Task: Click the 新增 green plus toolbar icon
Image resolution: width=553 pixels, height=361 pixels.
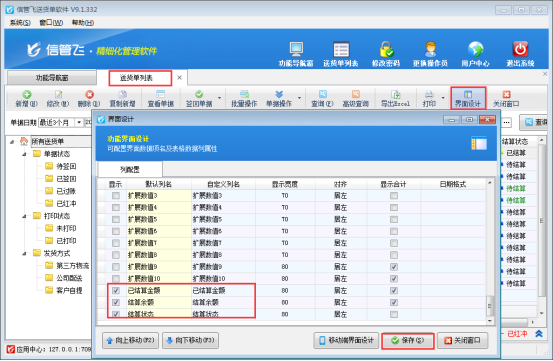Action: click(27, 94)
